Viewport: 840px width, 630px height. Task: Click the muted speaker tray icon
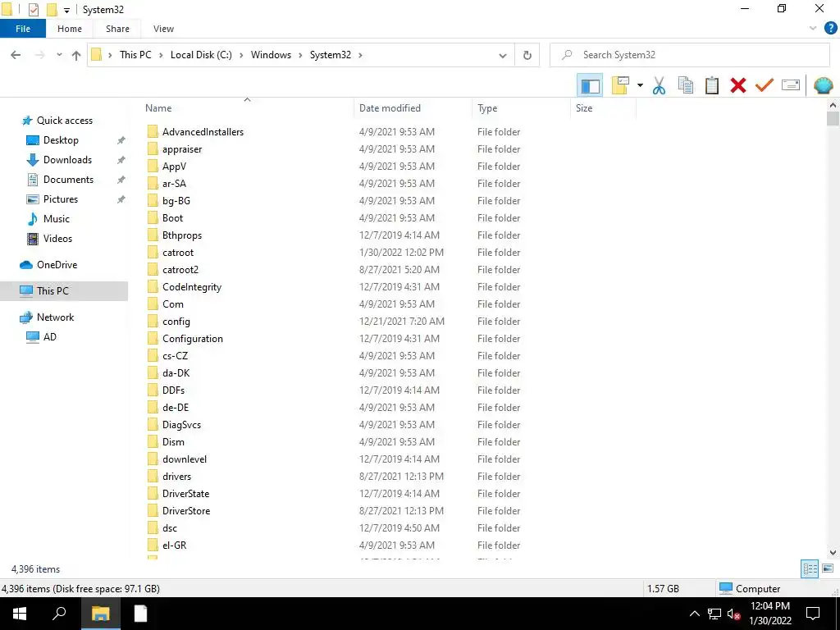click(x=733, y=614)
